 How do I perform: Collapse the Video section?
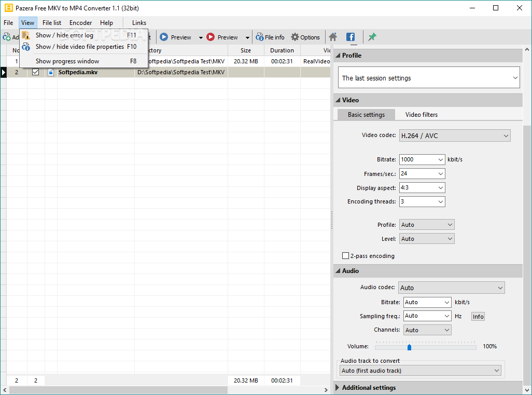(338, 100)
